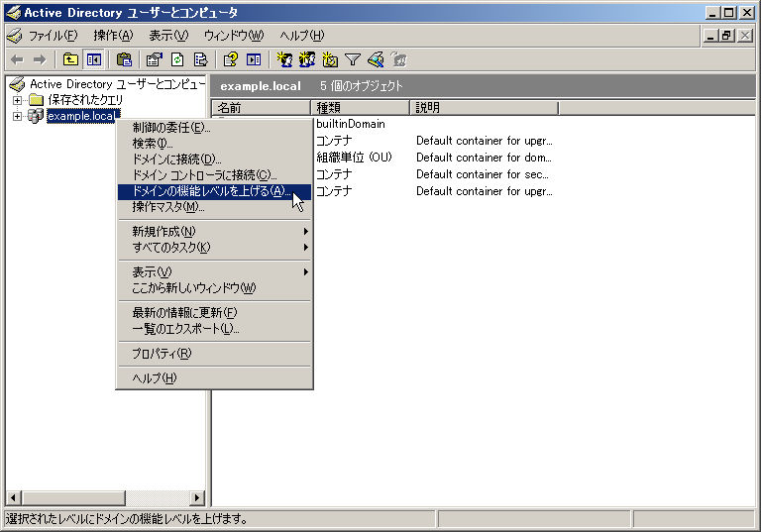Click the Refresh toolbar icon

point(177,59)
